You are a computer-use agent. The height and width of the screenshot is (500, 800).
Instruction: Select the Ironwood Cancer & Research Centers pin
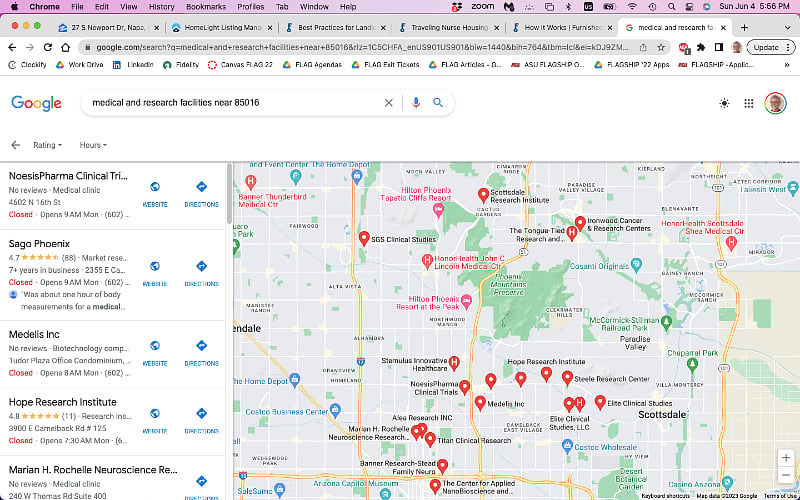[580, 223]
